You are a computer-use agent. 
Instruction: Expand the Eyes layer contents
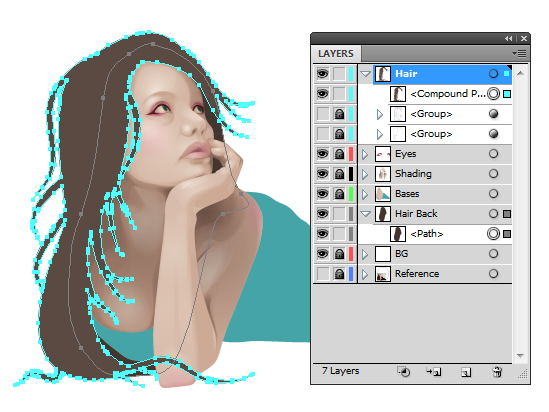[365, 154]
